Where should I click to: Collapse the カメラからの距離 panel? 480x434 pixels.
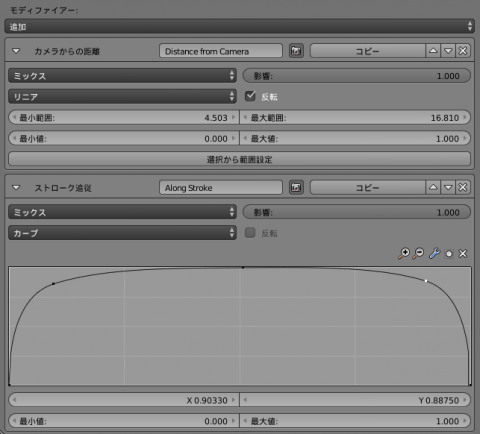16,51
